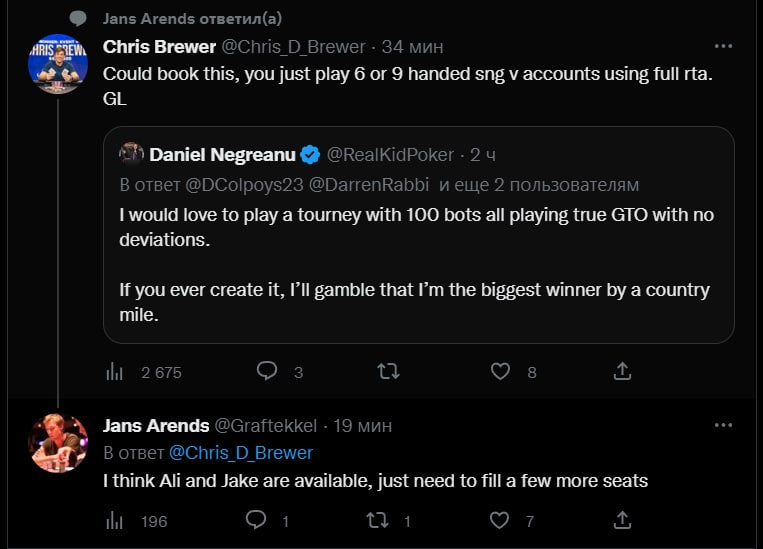Like Jans Arends' reply

pos(497,520)
